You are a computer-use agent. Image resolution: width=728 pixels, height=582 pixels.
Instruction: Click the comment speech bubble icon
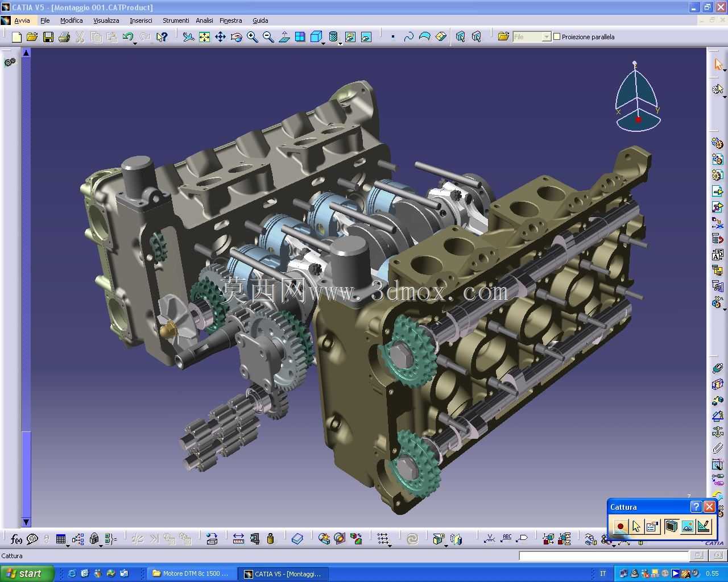click(32, 539)
